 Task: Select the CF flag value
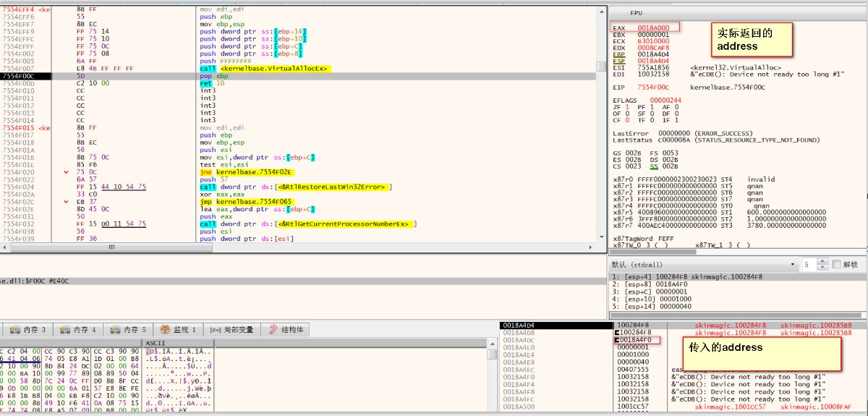pos(627,120)
